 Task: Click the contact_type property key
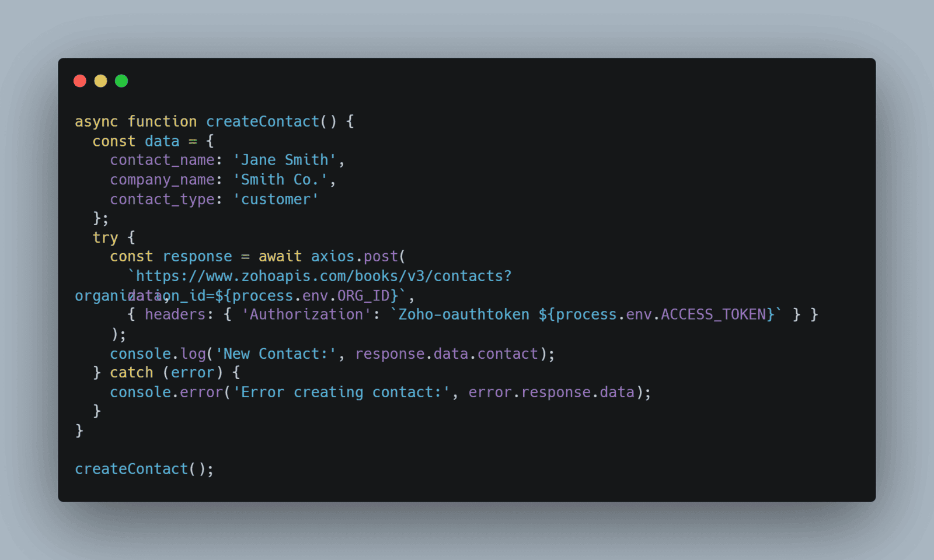point(162,199)
